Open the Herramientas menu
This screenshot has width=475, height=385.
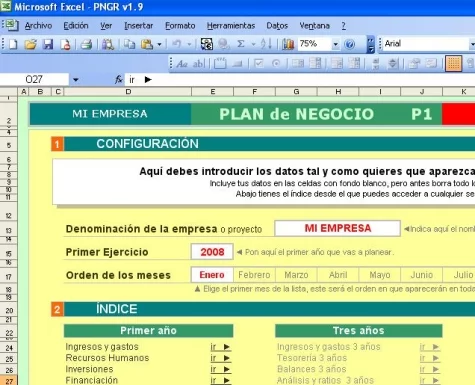tap(231, 26)
